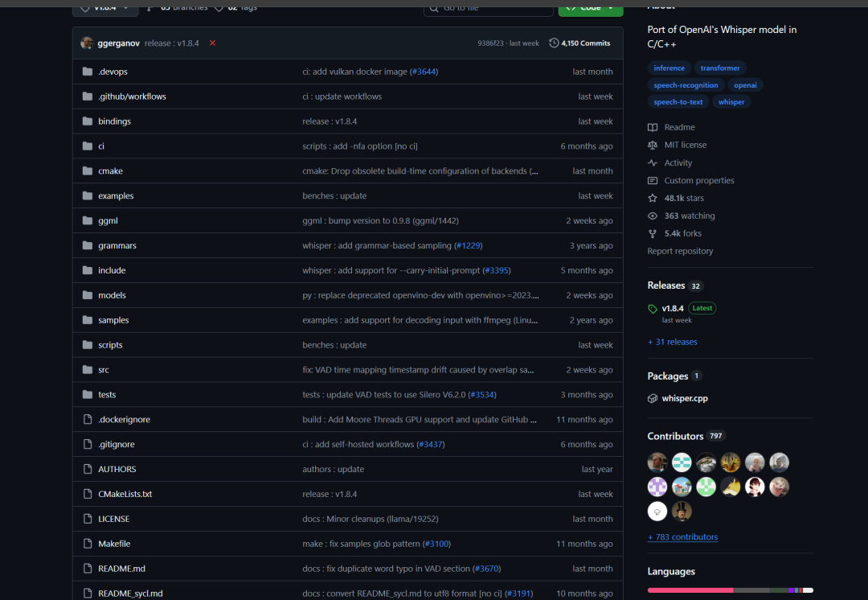The image size is (868, 600).
Task: Click the include folder icon
Action: click(88, 270)
